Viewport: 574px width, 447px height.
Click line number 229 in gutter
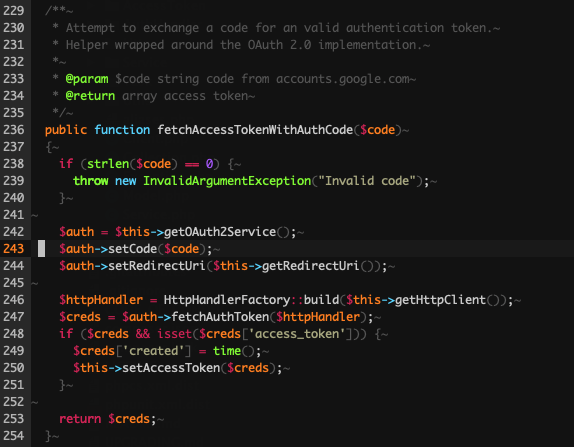pyautogui.click(x=14, y=11)
